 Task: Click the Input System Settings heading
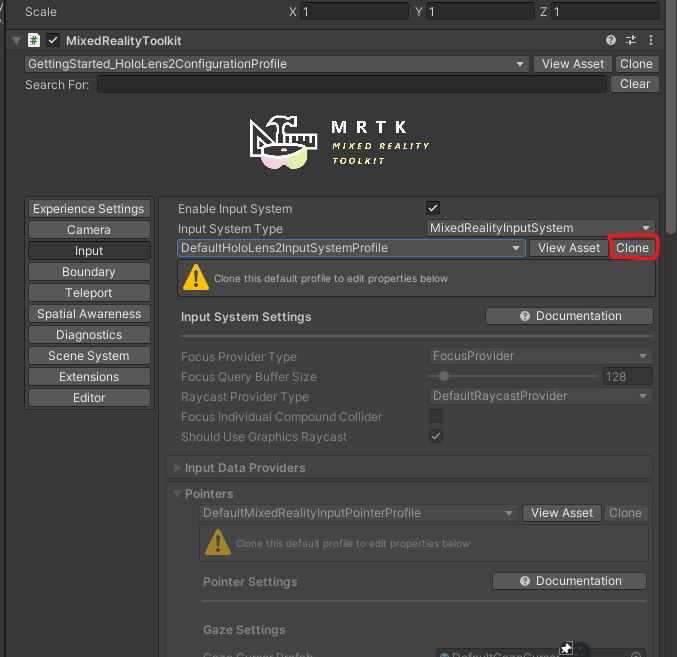coord(246,317)
